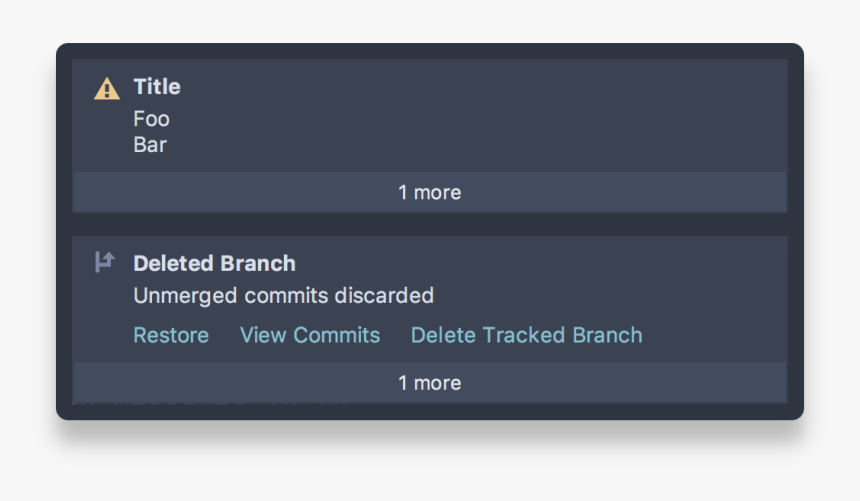Restore the deleted branch
The image size is (860, 501).
click(x=171, y=335)
